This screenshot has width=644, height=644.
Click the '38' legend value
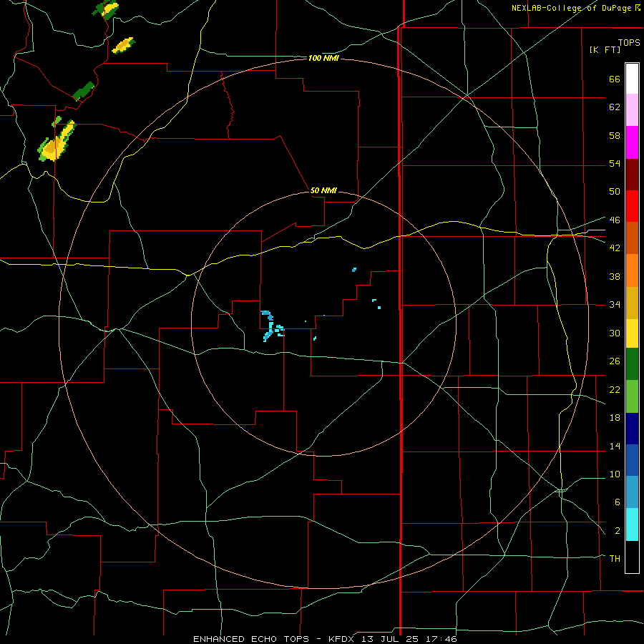[615, 276]
